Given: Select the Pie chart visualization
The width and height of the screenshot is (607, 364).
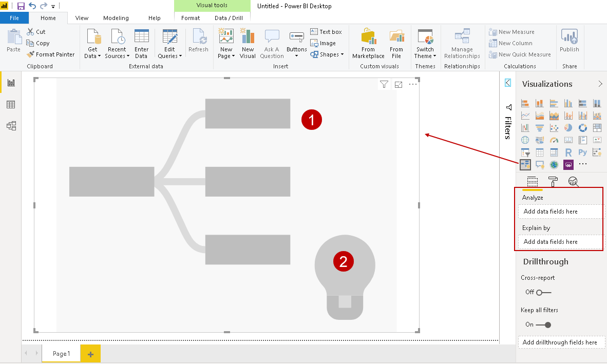Looking at the screenshot, I should [568, 127].
